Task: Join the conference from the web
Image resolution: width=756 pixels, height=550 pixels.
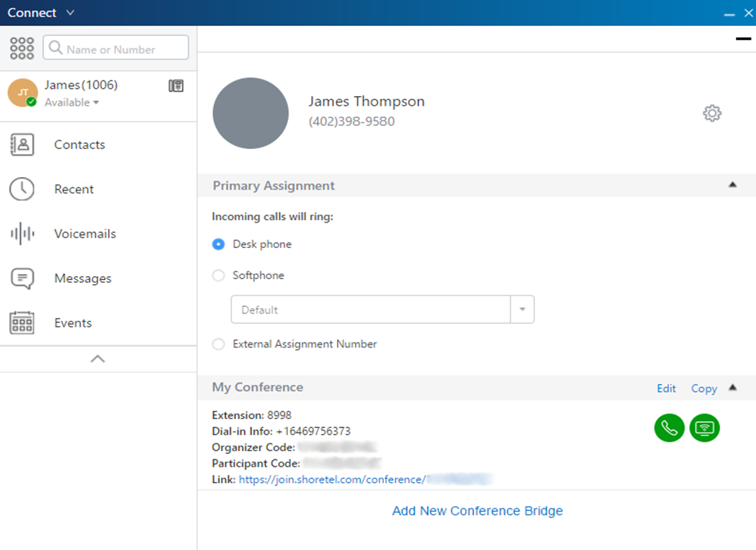Action: (704, 428)
